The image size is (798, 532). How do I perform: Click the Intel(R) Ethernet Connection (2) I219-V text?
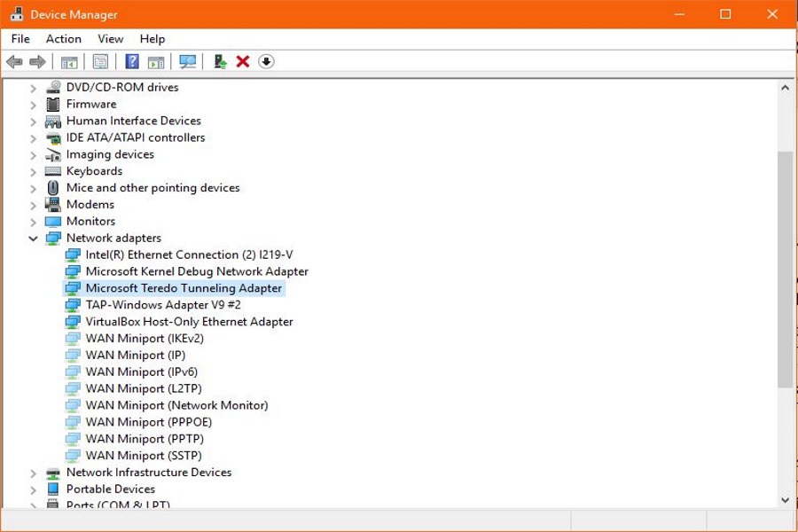pyautogui.click(x=190, y=254)
